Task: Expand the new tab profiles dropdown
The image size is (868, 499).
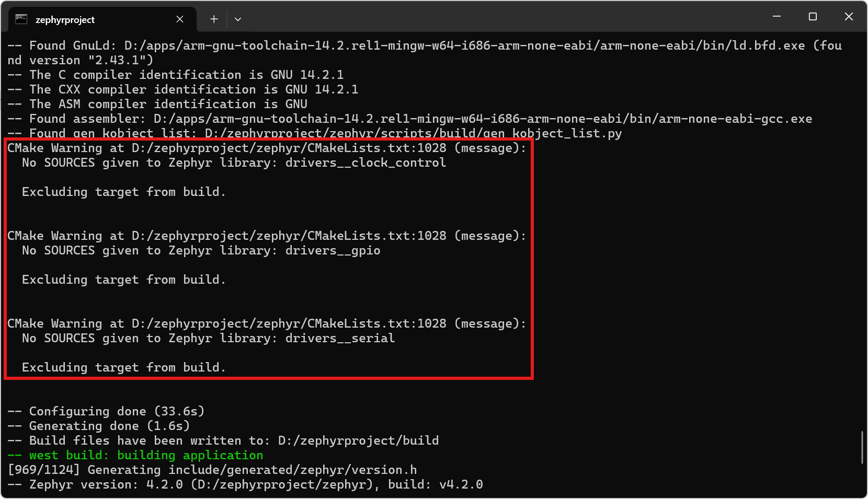Action: [238, 19]
